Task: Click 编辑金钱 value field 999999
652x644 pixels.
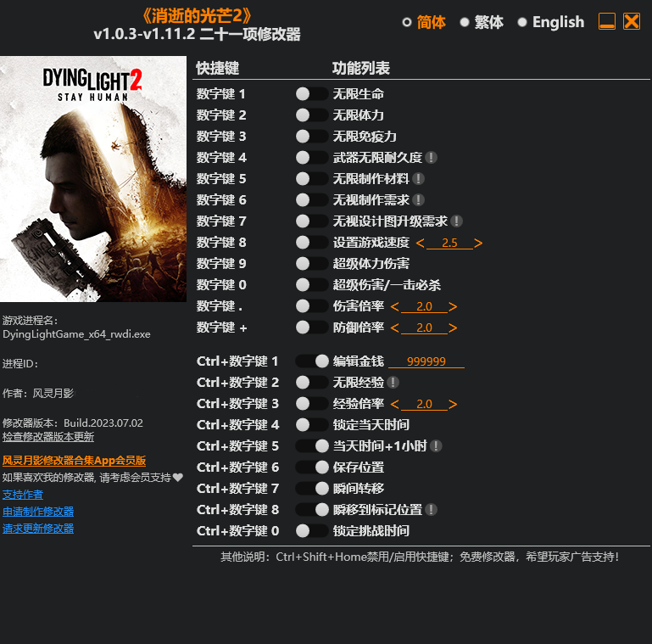Action: 426,361
